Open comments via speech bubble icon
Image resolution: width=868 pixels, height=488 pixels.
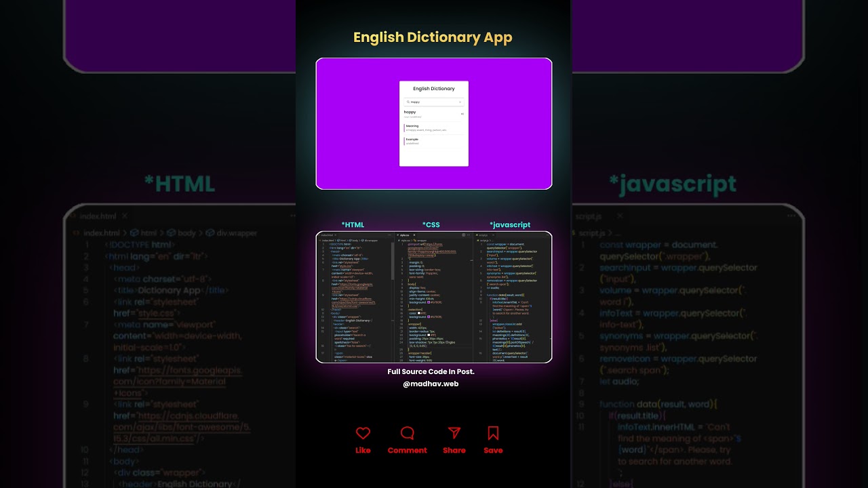point(408,433)
